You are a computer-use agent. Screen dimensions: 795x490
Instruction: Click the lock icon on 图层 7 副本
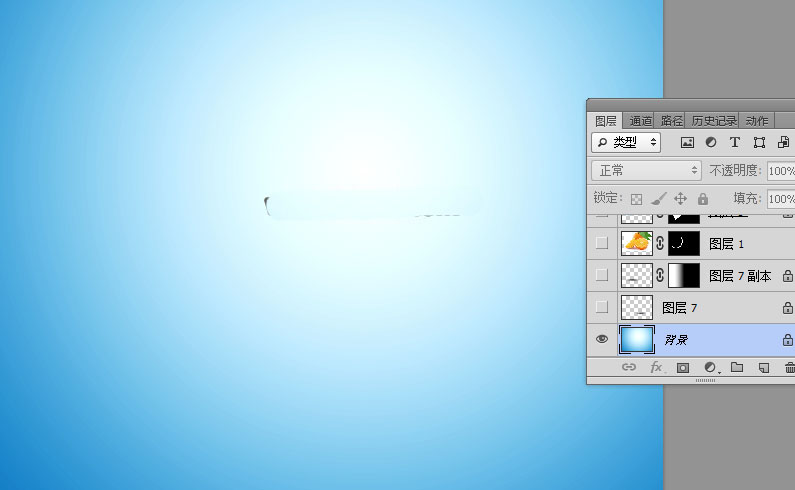(787, 275)
